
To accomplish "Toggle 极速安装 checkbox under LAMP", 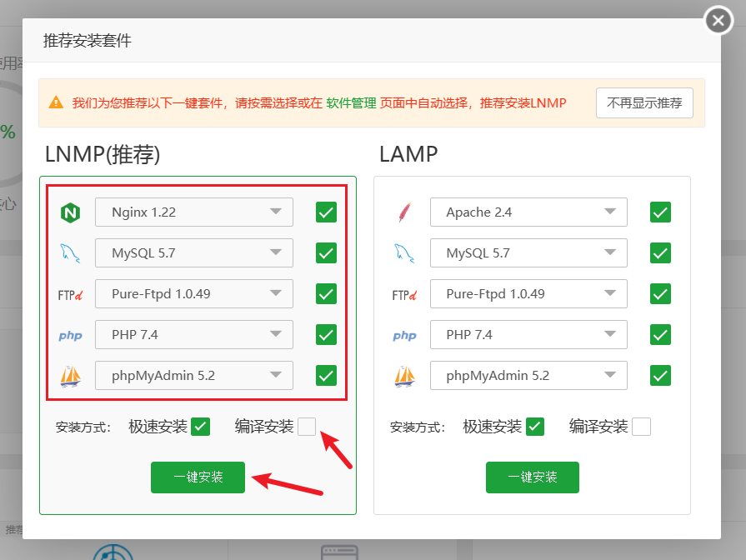I will [535, 427].
